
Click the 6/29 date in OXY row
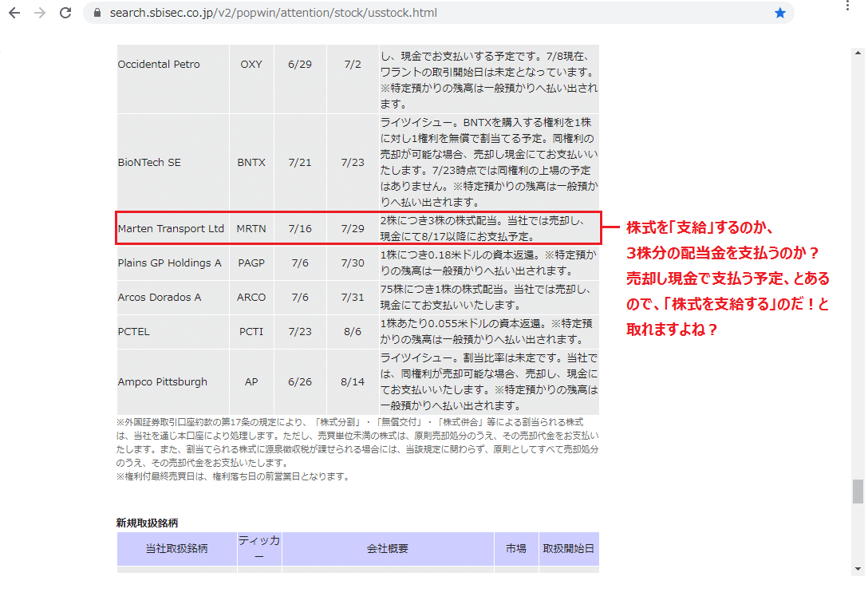300,64
